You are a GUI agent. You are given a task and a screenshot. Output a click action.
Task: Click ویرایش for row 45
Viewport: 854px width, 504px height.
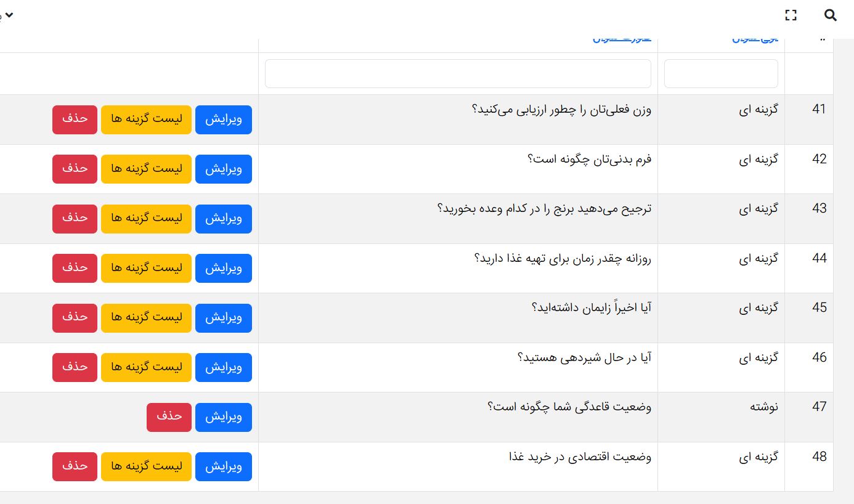point(223,318)
